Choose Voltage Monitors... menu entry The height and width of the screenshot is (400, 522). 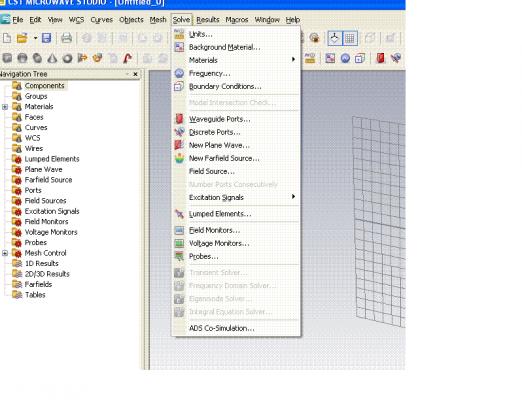pos(236,243)
